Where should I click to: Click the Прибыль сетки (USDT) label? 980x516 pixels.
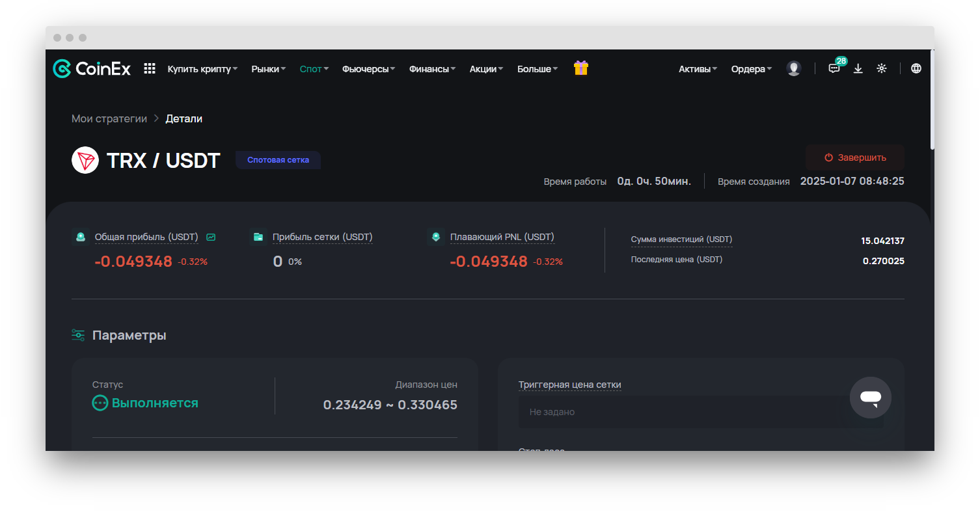coord(323,238)
